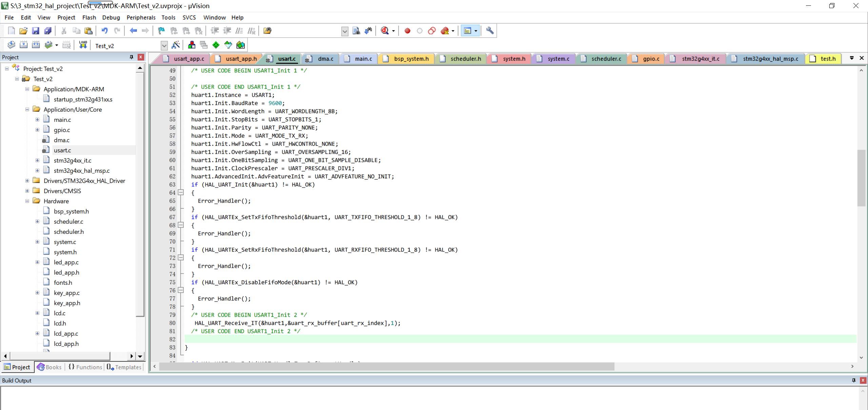Switch to Functions tab at bottom
This screenshot has height=410, width=868.
coord(85,367)
